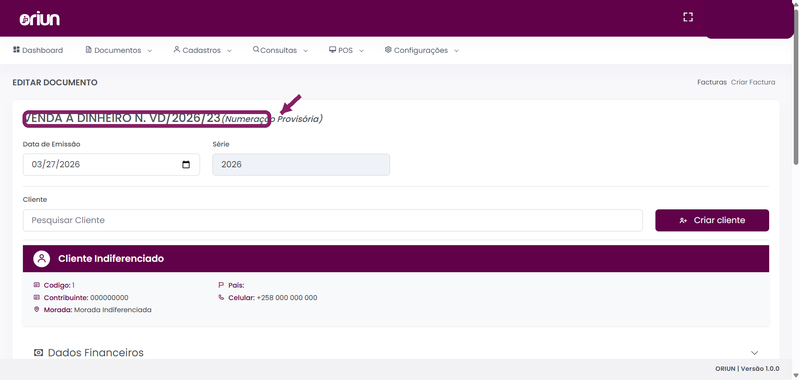Click the Série field showing 2026
800x380 pixels.
click(x=301, y=165)
